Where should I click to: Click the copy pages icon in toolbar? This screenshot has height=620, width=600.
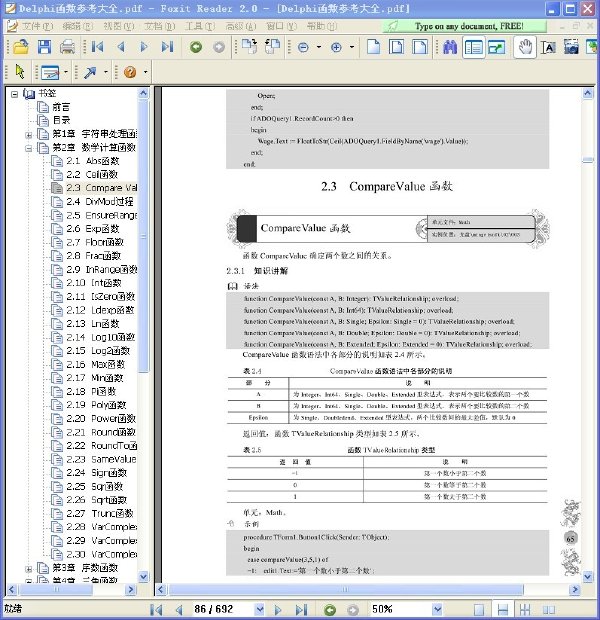pos(249,47)
